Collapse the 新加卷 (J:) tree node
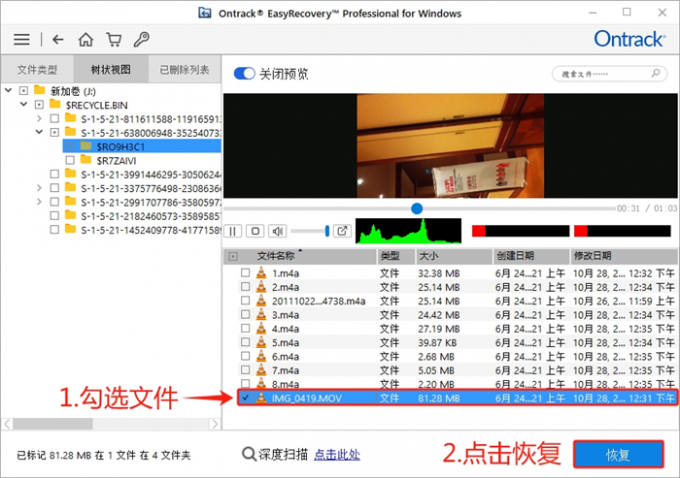This screenshot has width=680, height=478. (x=8, y=90)
